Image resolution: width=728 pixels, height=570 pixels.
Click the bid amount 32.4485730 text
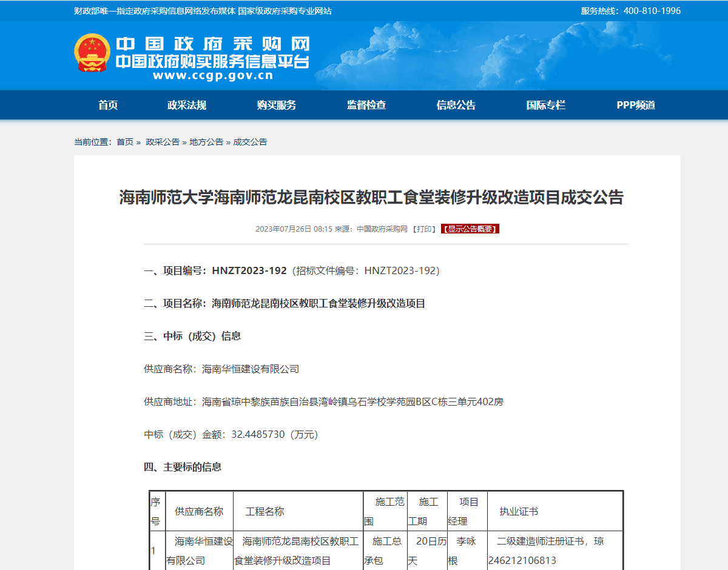pyautogui.click(x=258, y=434)
